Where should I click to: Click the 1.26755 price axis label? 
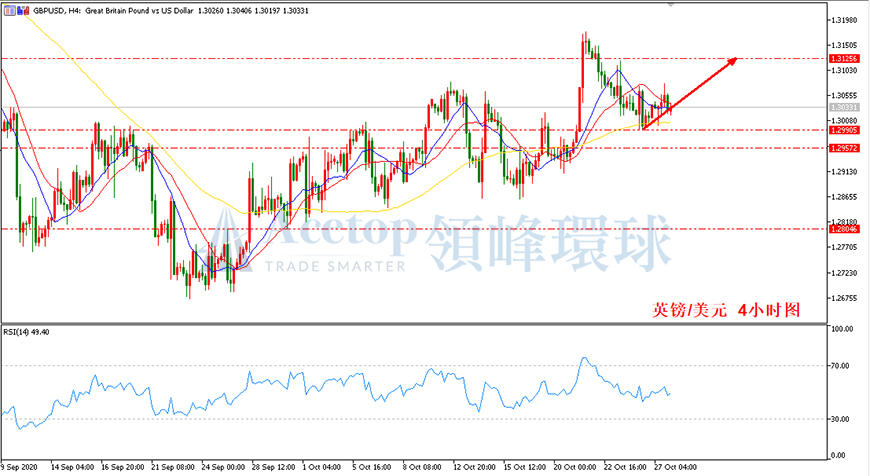pyautogui.click(x=844, y=298)
